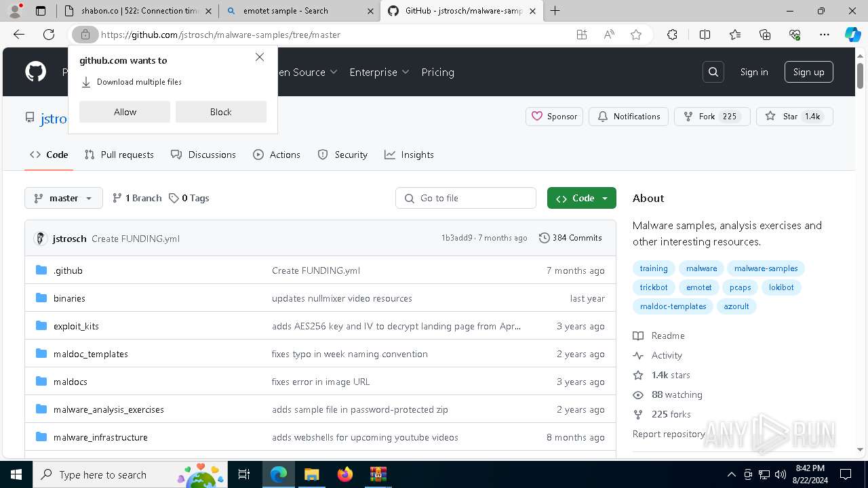
Task: Open Browser essentials heart icon
Action: pos(795,35)
